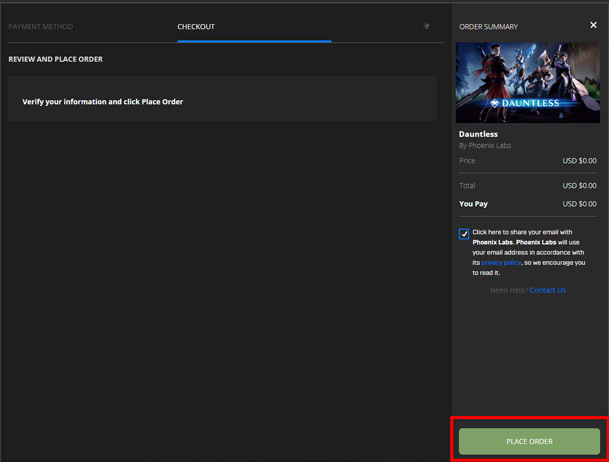This screenshot has width=609, height=462.
Task: Click the Total row label
Action: tap(467, 185)
